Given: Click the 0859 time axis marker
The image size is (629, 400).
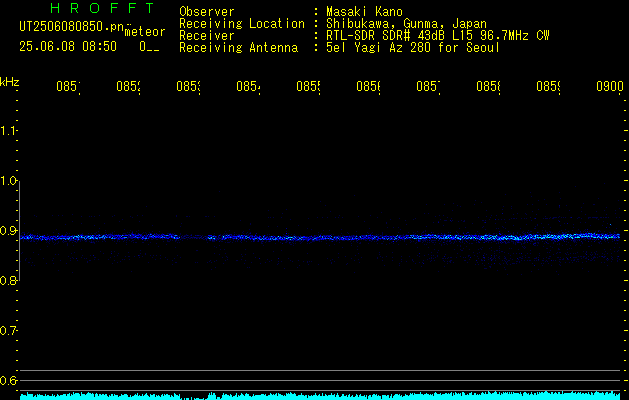Looking at the screenshot, I should click(548, 87).
